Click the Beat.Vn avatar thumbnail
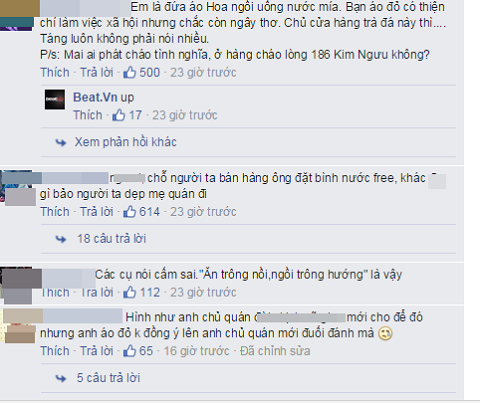 point(55,99)
